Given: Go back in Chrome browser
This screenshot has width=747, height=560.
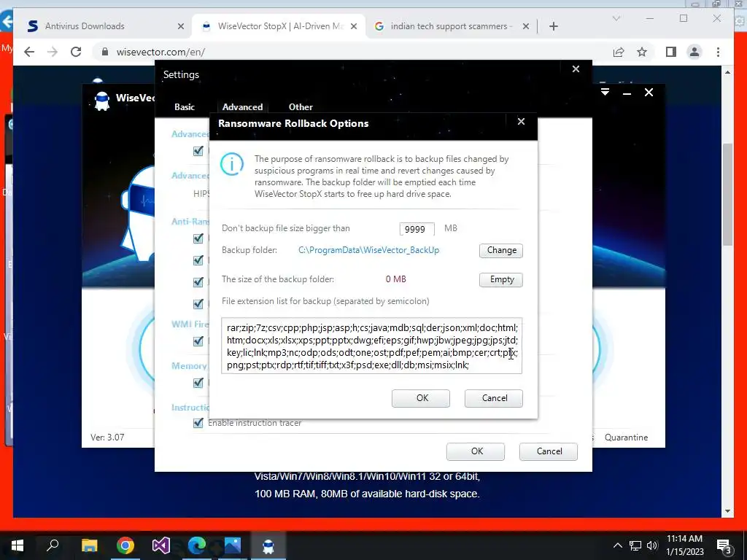Looking at the screenshot, I should [29, 52].
